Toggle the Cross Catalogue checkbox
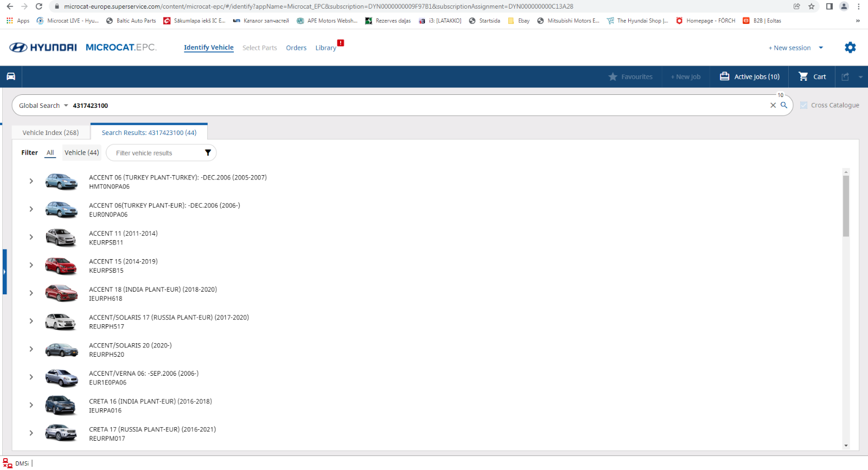Image resolution: width=868 pixels, height=470 pixels. tap(804, 105)
